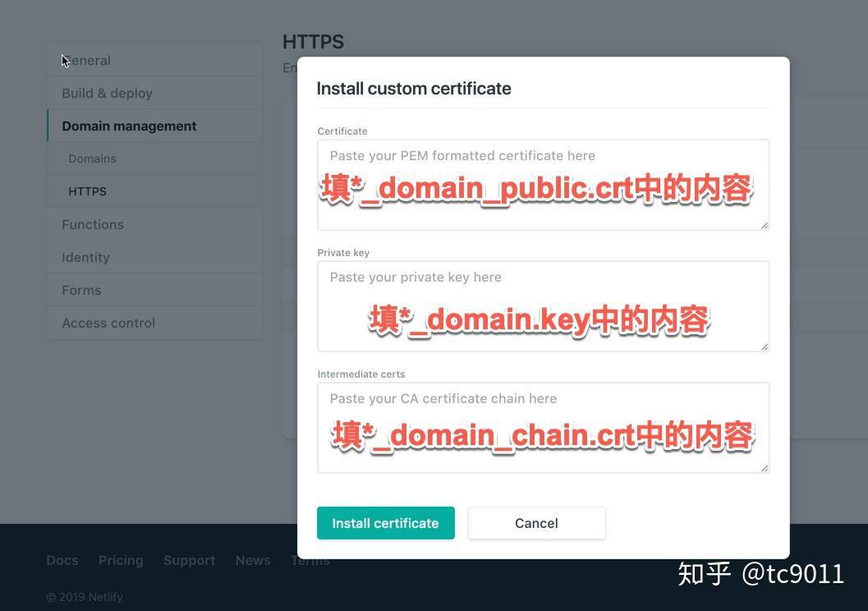The width and height of the screenshot is (868, 611).
Task: Cancel the certificate installation dialog
Action: tap(535, 523)
